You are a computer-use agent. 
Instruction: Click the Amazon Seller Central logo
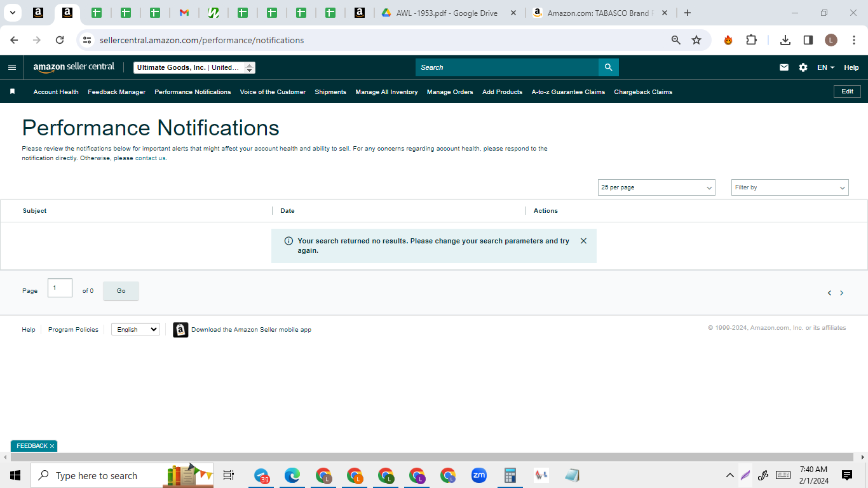click(x=74, y=67)
